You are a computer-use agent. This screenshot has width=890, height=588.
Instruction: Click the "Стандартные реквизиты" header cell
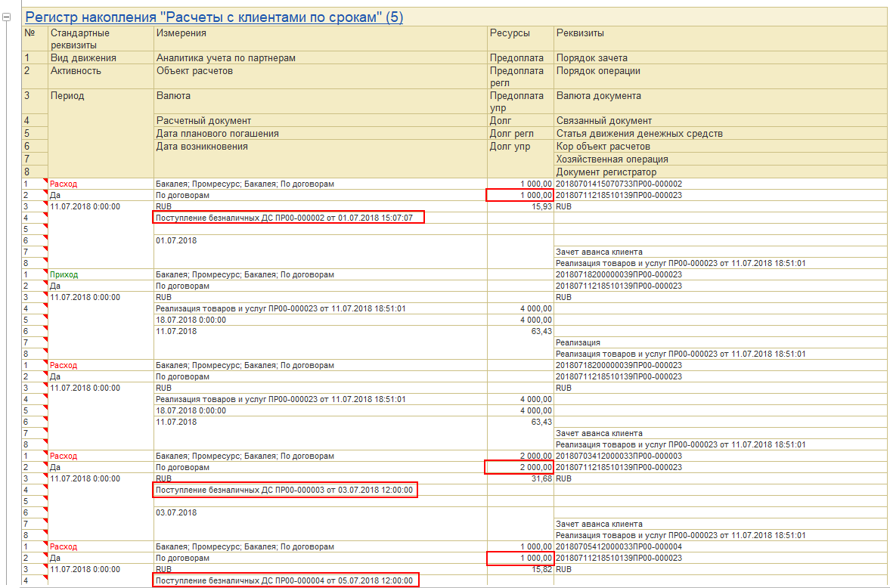tap(79, 39)
